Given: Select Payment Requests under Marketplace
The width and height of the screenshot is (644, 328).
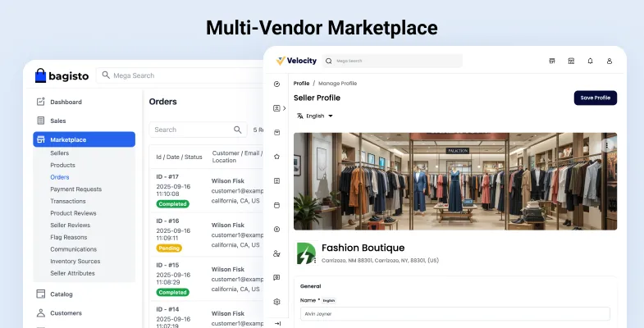Looking at the screenshot, I should coord(75,189).
